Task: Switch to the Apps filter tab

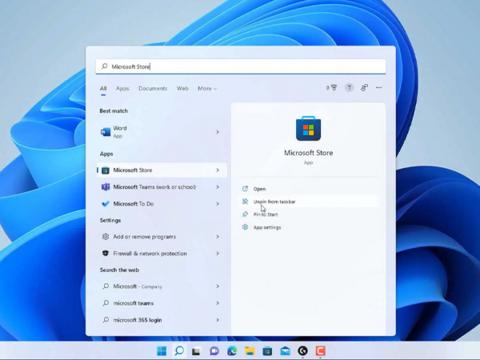Action: [122, 88]
